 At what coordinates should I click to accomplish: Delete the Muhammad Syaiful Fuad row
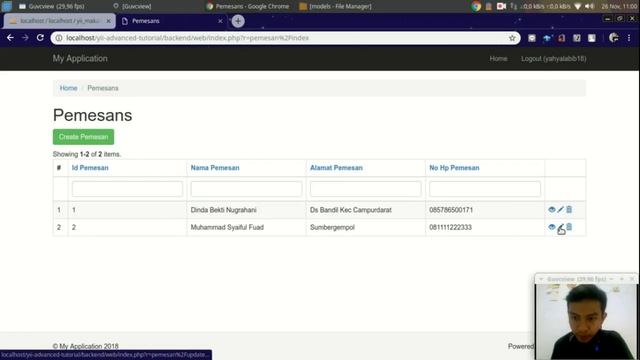coord(569,227)
